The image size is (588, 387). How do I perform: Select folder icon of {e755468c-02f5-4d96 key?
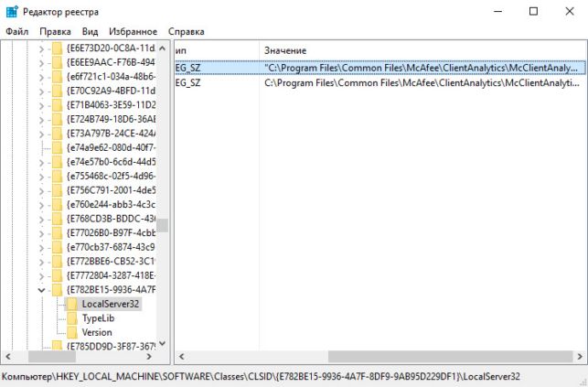[57, 177]
